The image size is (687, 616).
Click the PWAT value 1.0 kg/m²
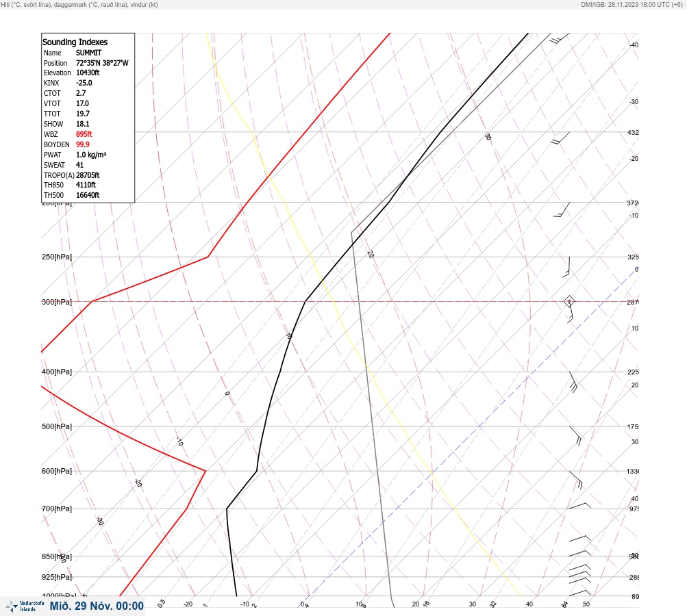point(91,155)
